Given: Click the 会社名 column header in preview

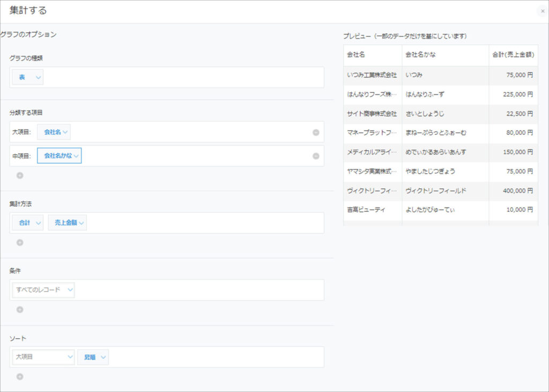Looking at the screenshot, I should pyautogui.click(x=373, y=55).
